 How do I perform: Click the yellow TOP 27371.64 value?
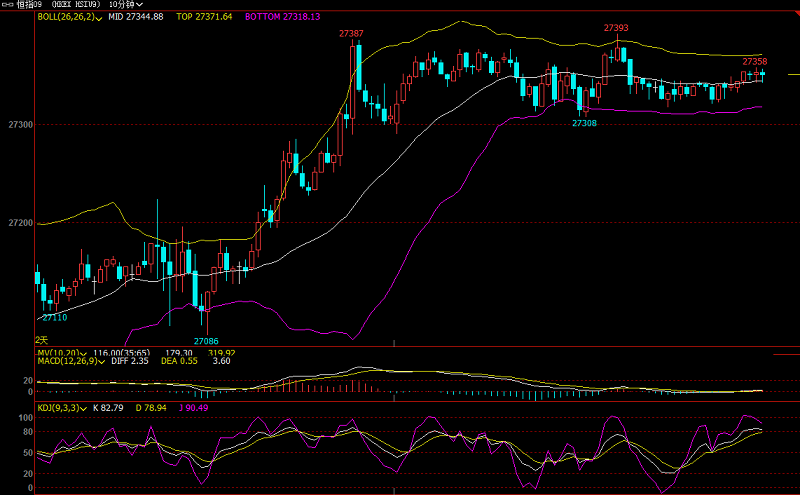tap(204, 17)
